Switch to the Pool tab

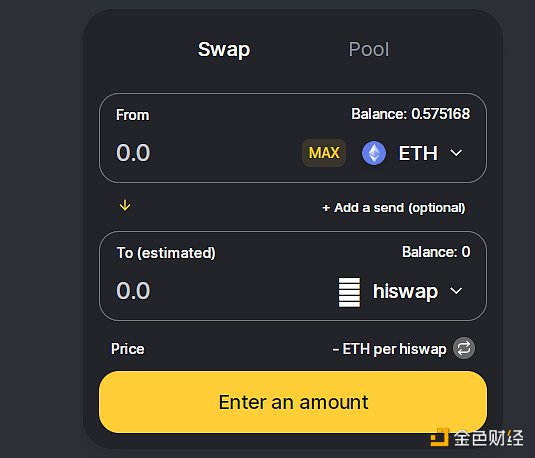pyautogui.click(x=369, y=49)
